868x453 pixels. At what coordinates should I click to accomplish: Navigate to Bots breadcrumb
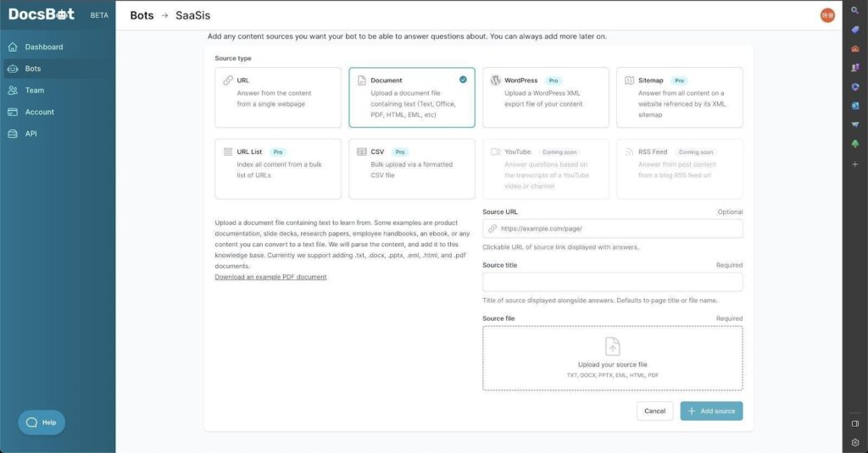coord(142,15)
